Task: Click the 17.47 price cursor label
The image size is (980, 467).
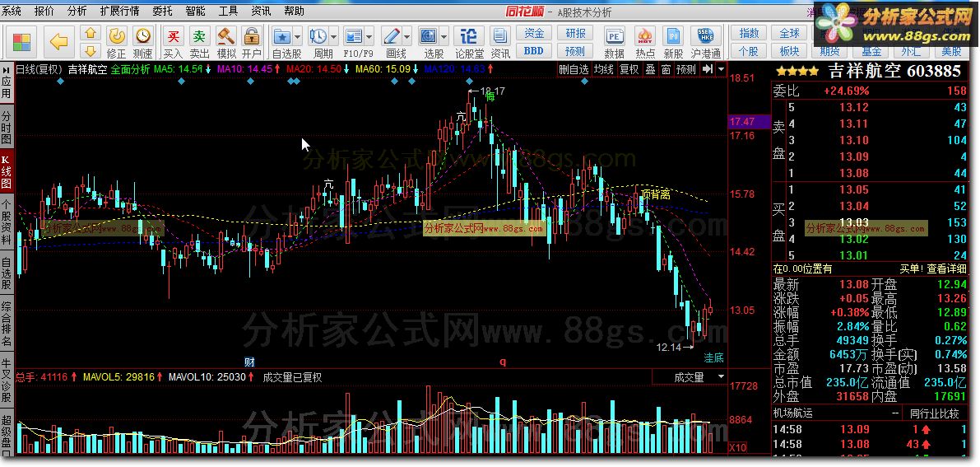Action: pyautogui.click(x=750, y=121)
